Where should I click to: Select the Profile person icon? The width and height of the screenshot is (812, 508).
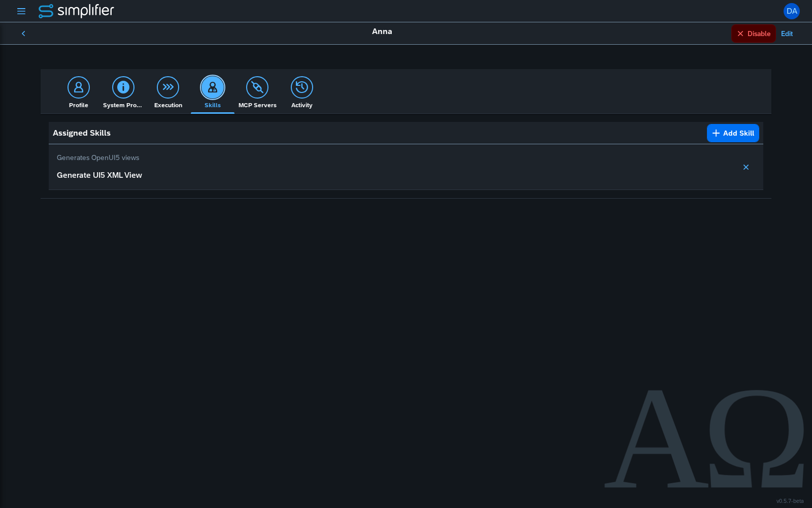79,87
